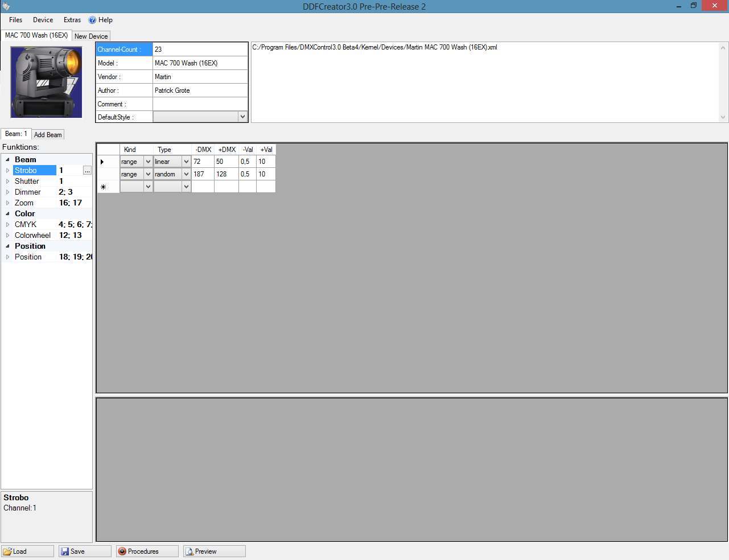Viewport: 729px width, 560px height.
Task: Switch to the New Device tab
Action: [91, 36]
